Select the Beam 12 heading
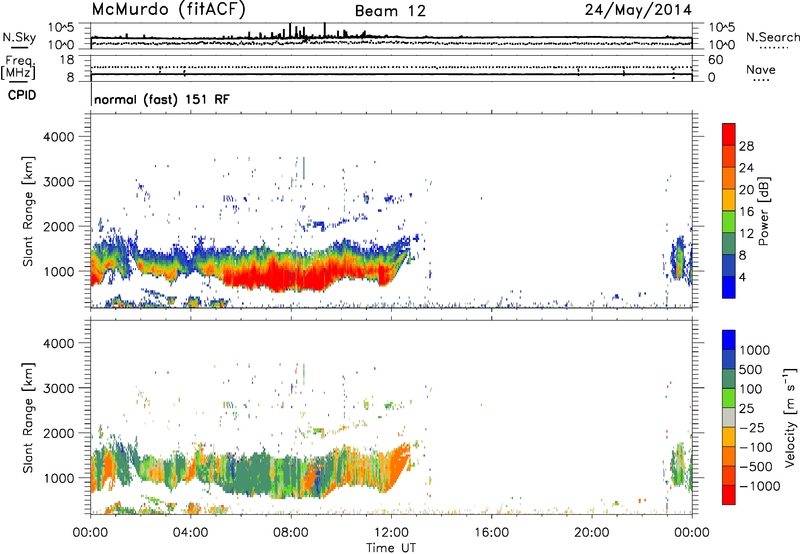 pos(390,11)
